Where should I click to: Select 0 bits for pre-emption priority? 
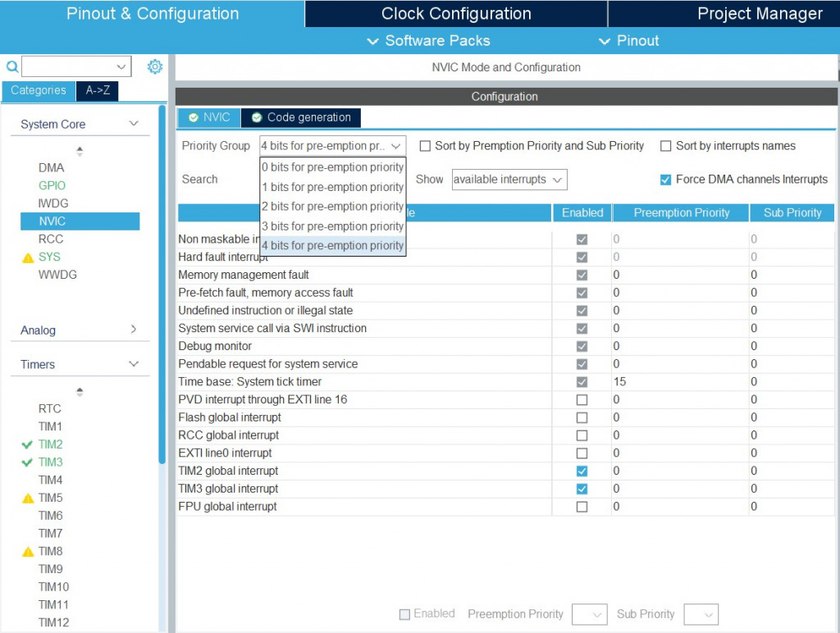(x=333, y=167)
